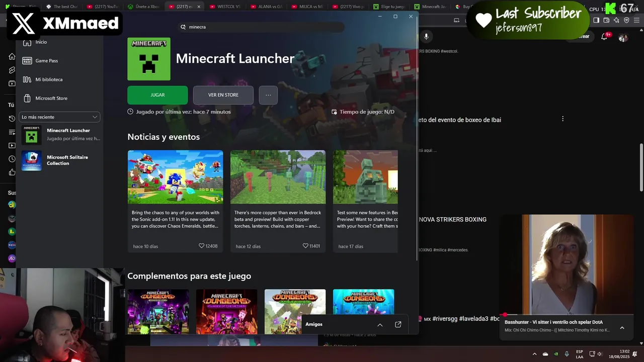Open the three-dots more options button
644x362 pixels.
coord(268,95)
